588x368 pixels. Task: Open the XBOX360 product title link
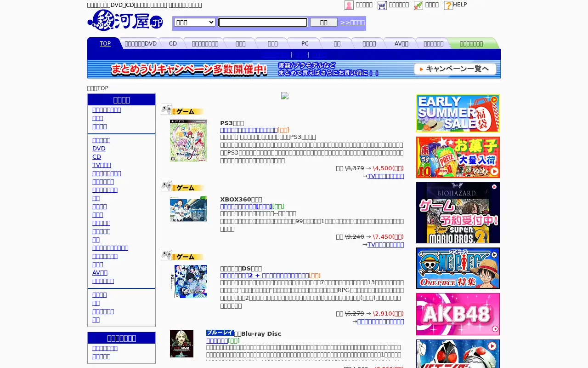pos(246,207)
